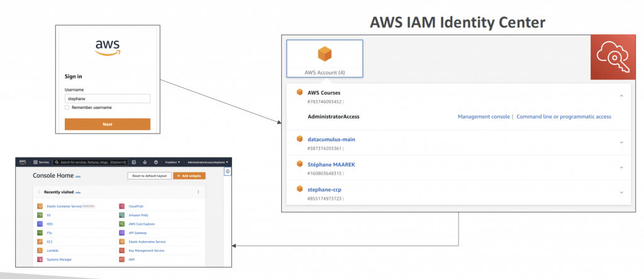This screenshot has height=279, width=644.
Task: Open the AdministratorAccess/stephane account dropdown
Action: click(208, 162)
